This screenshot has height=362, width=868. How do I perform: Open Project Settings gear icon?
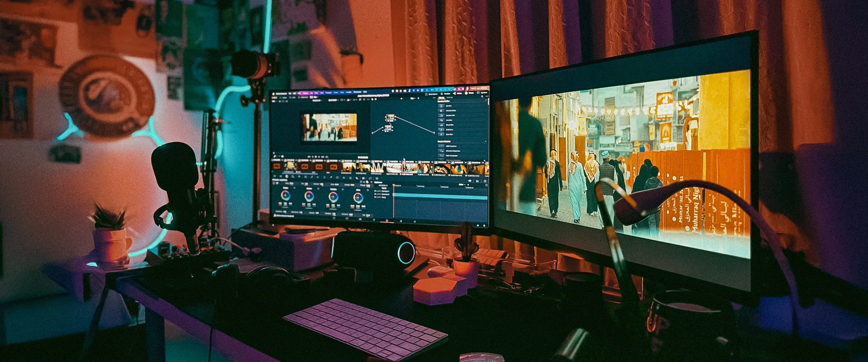[484, 225]
